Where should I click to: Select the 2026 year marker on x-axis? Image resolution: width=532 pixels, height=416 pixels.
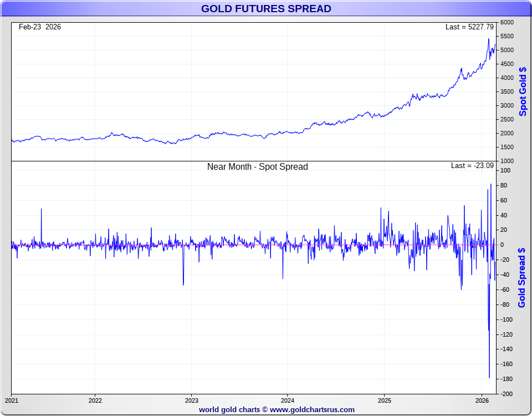481,400
